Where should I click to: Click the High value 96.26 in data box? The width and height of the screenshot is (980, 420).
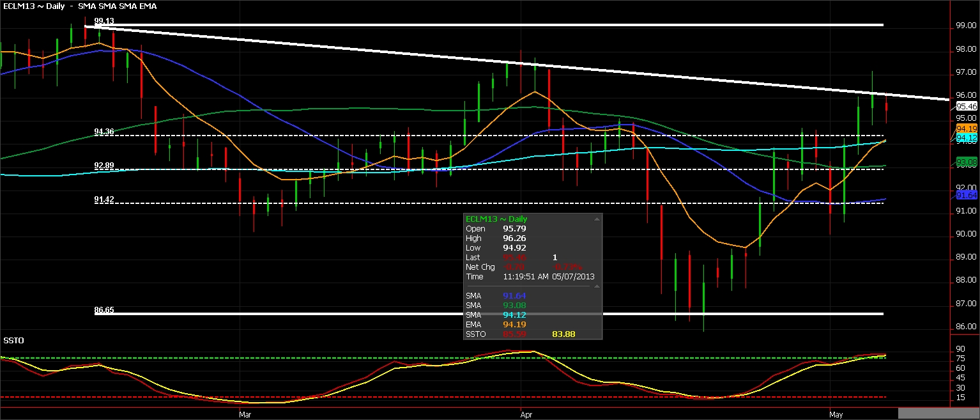coord(514,238)
